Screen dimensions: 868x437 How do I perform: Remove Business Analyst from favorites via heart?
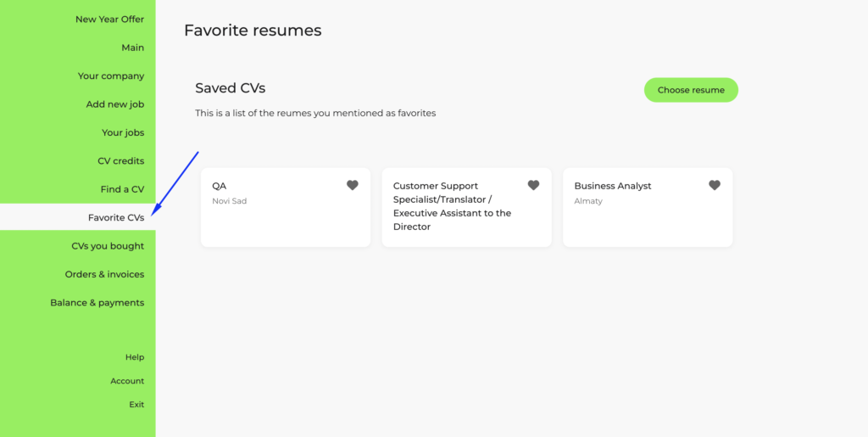(715, 185)
